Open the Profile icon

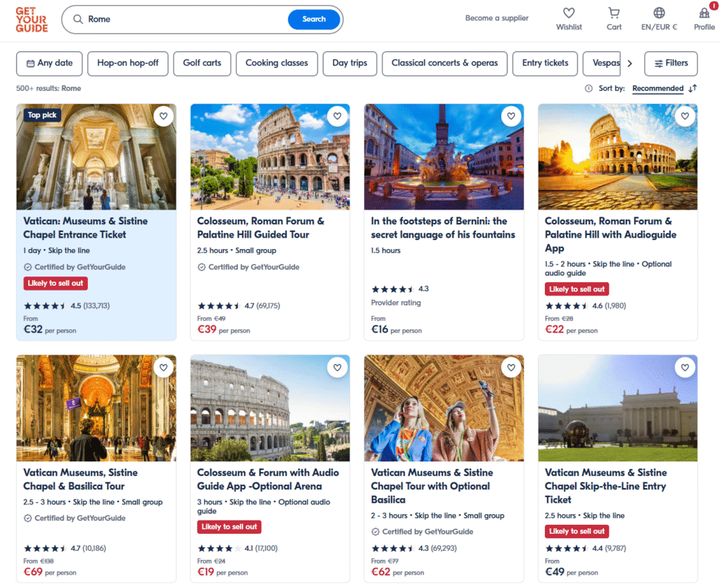coord(704,13)
